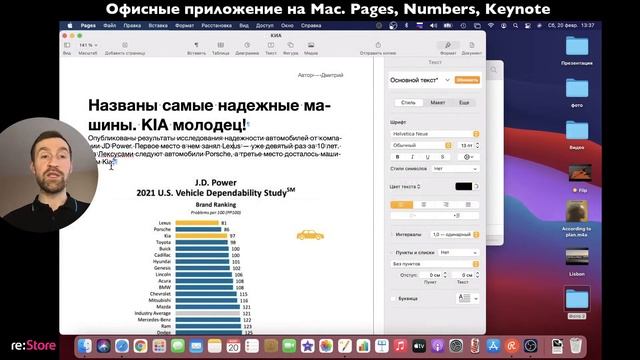The image size is (640, 360).
Task: Open the color wheel next to text color
Action: (x=476, y=187)
